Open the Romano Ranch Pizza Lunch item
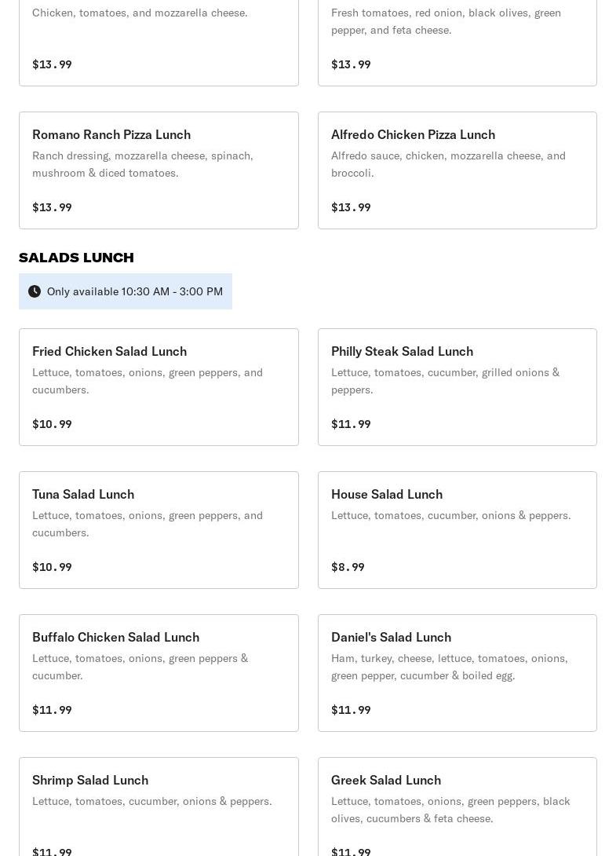 pyautogui.click(x=159, y=170)
